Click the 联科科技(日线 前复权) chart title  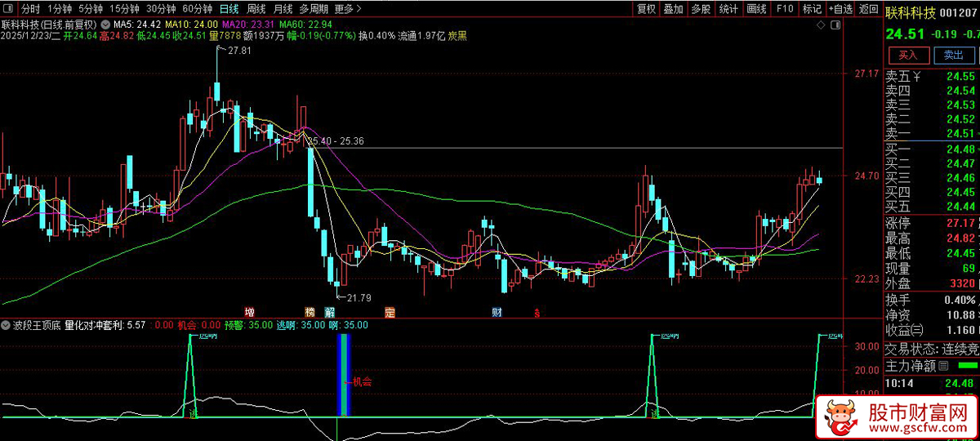tap(48, 25)
